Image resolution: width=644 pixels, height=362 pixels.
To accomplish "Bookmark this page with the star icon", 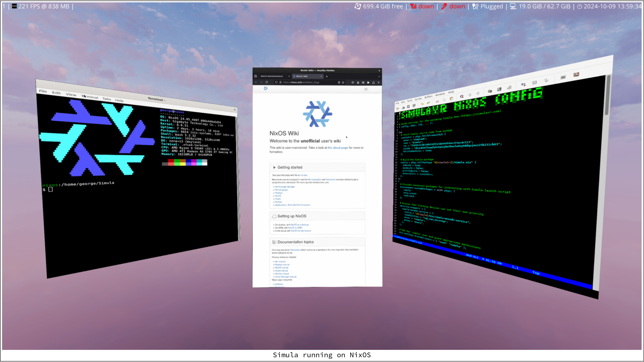I will 343,83.
